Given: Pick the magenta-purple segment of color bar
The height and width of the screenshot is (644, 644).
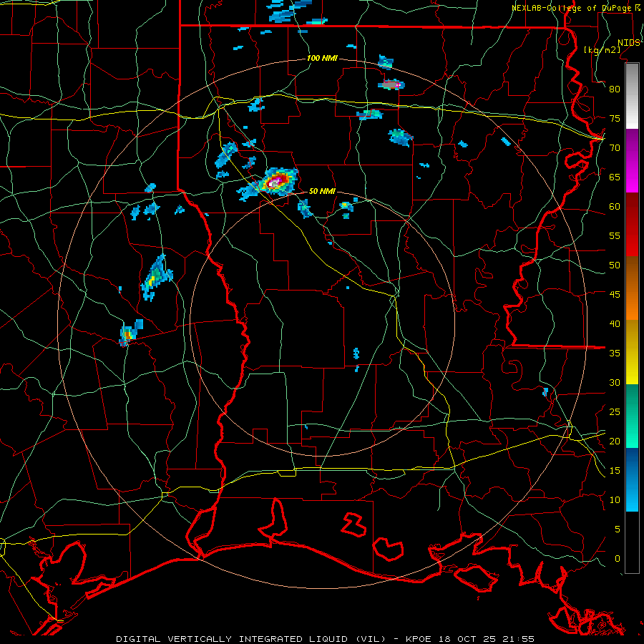Looking at the screenshot, I should coord(632,160).
